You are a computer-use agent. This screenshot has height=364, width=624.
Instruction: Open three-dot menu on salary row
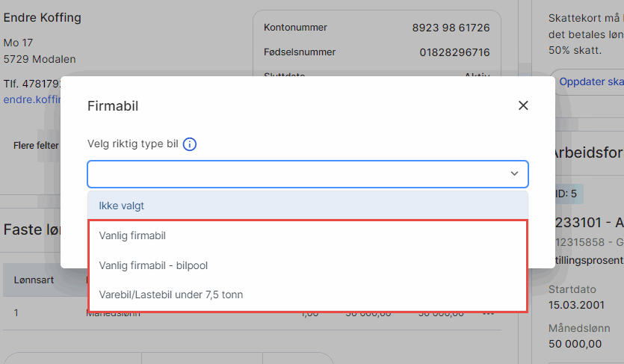[489, 312]
